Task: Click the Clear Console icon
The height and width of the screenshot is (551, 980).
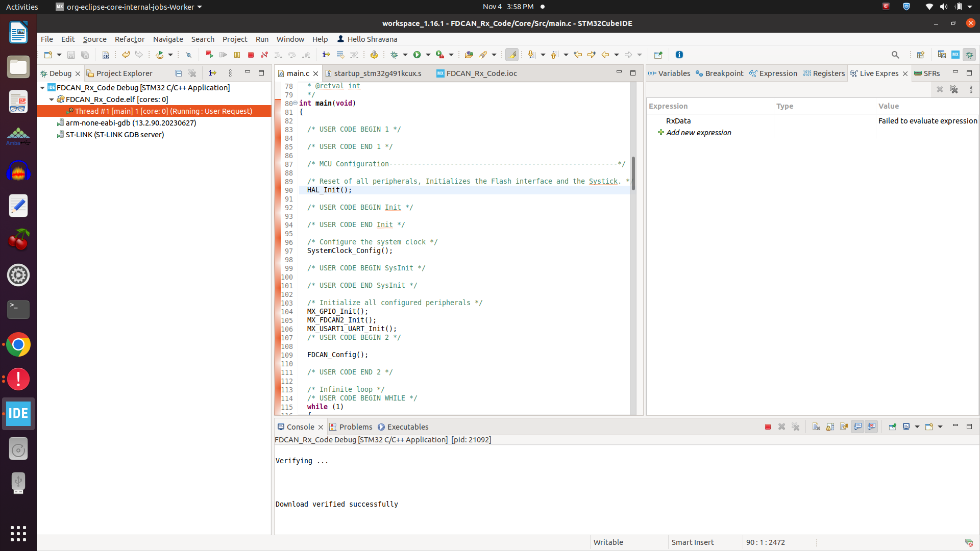Action: click(816, 427)
